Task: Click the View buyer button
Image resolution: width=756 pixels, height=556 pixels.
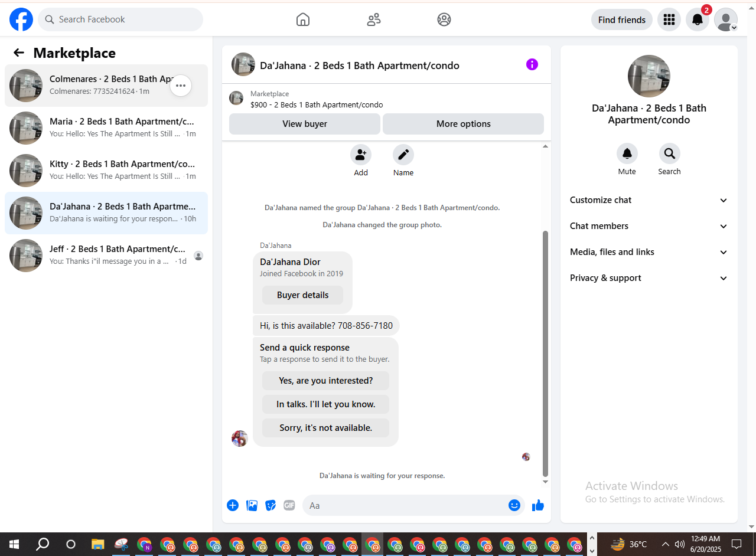Action: tap(305, 124)
